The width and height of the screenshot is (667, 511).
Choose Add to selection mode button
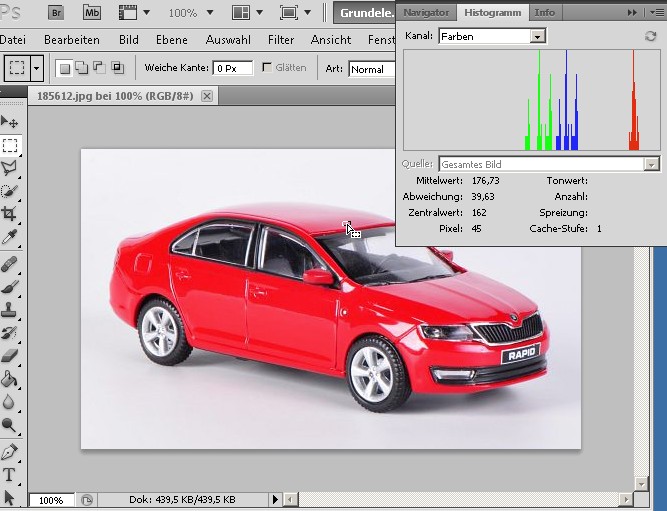tap(82, 68)
